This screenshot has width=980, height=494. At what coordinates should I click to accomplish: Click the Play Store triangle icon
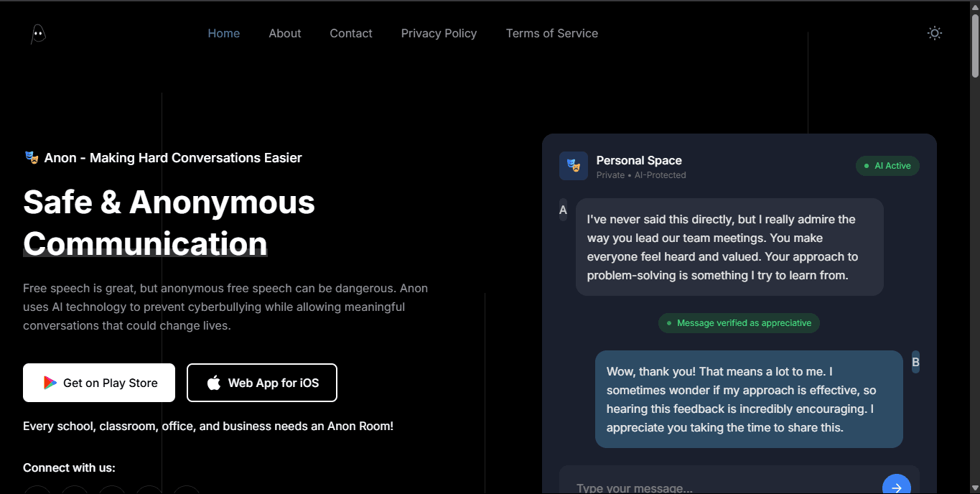(x=50, y=383)
